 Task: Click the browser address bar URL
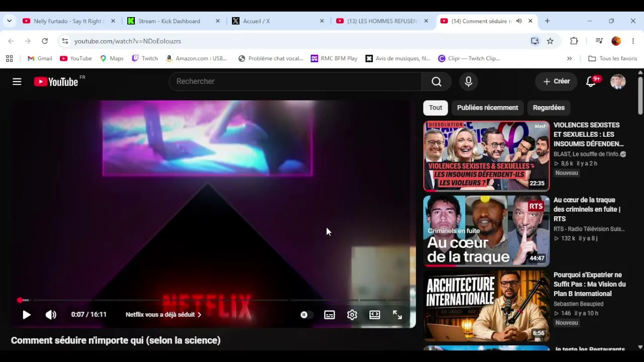pyautogui.click(x=128, y=41)
